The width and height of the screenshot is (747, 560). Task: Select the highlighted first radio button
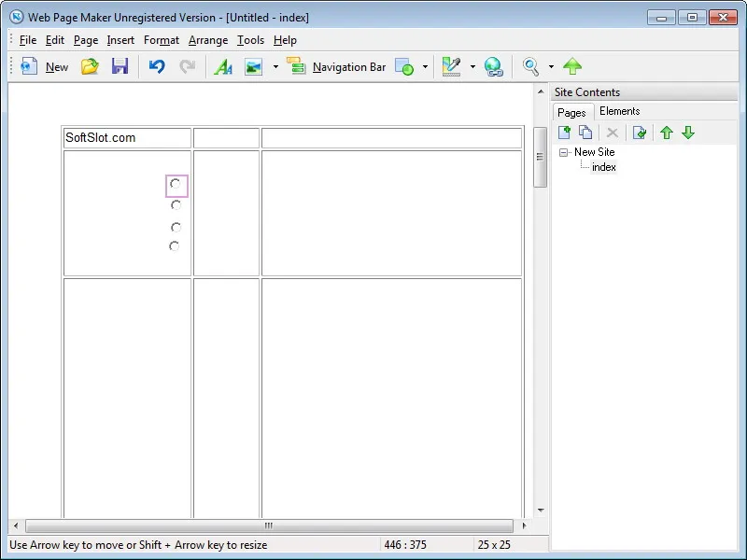pos(176,184)
